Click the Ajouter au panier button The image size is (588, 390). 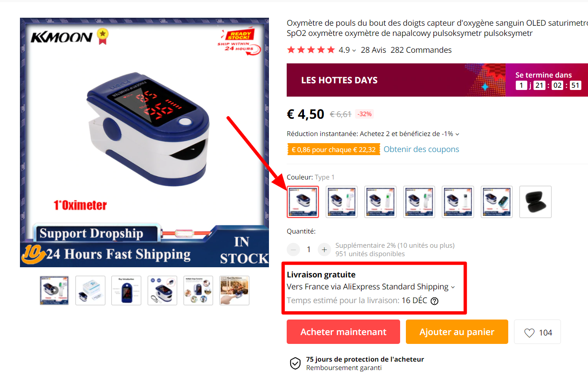[457, 332]
